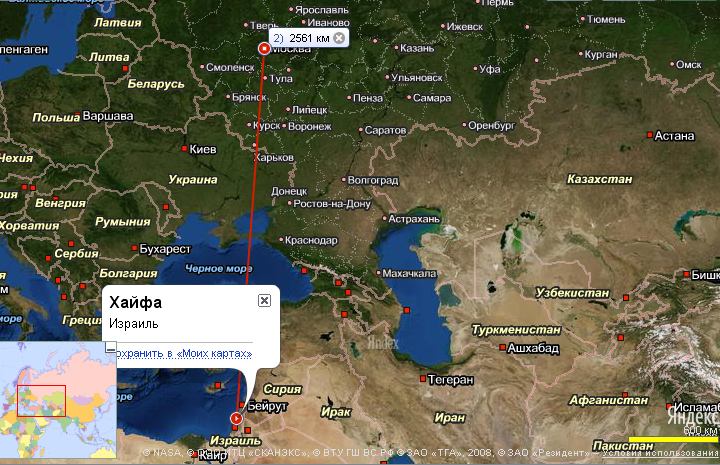Close the Хайфа info balloon
720x465 pixels.
(264, 301)
